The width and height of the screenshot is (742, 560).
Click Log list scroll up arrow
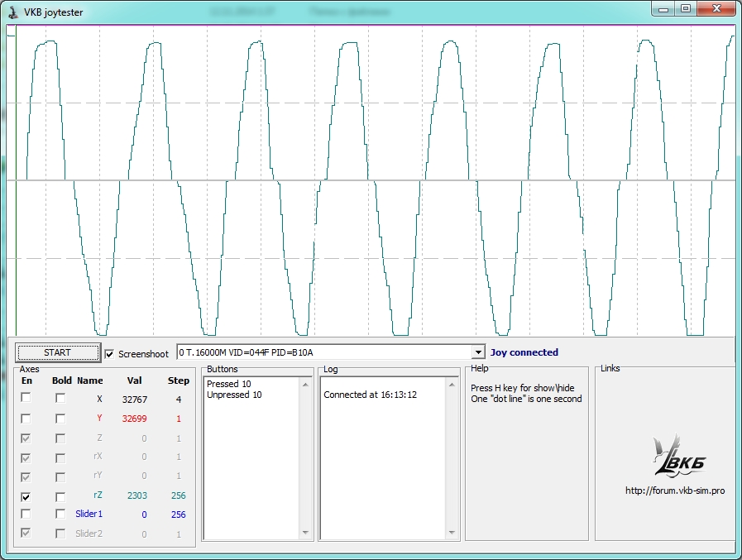click(452, 384)
